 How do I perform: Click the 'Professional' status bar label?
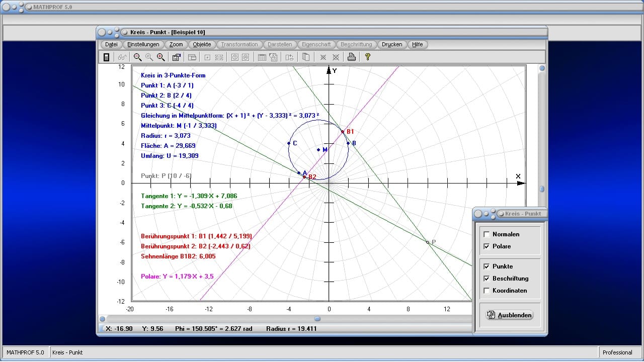click(617, 352)
